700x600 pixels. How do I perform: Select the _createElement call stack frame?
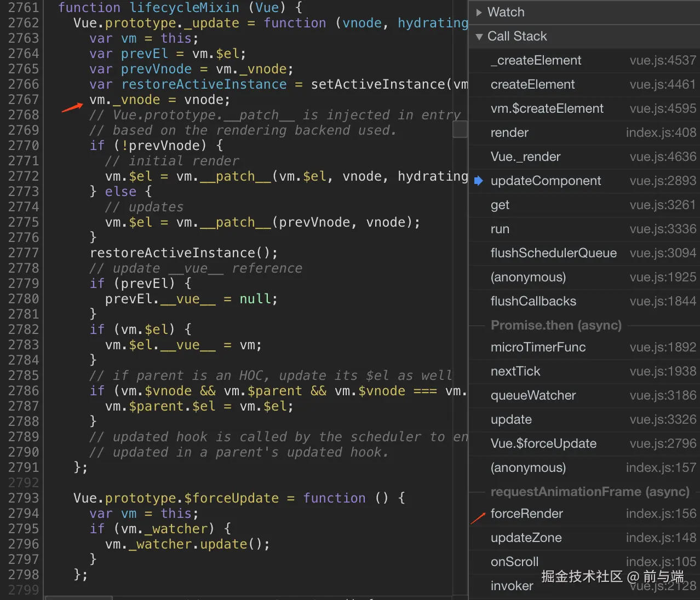coord(584,60)
